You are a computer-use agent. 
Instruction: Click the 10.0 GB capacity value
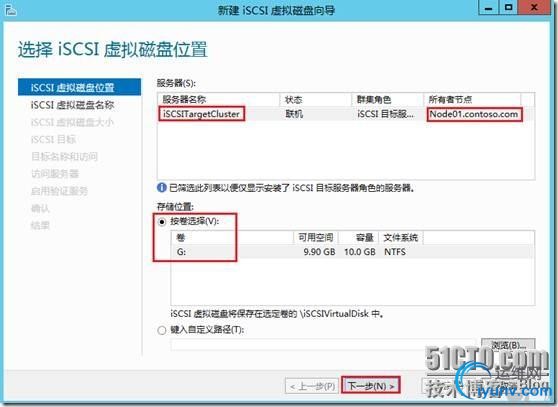tap(360, 252)
